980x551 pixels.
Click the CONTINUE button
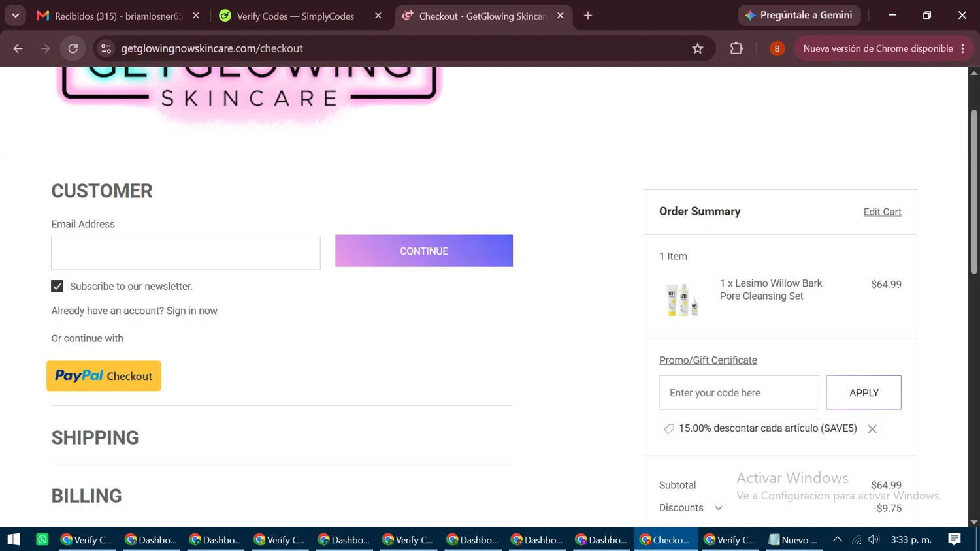[x=424, y=251]
